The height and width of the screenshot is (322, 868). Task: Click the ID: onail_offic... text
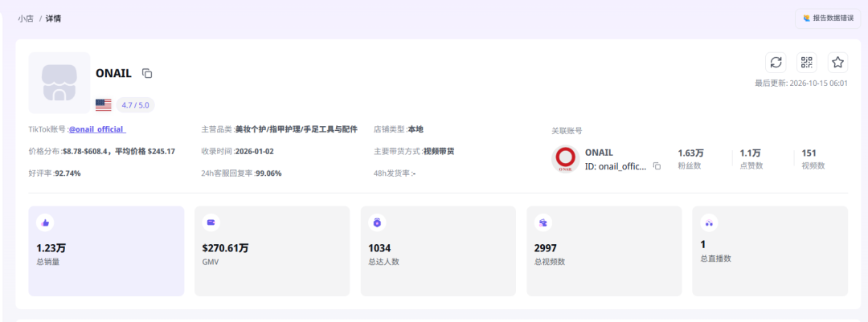click(x=616, y=166)
